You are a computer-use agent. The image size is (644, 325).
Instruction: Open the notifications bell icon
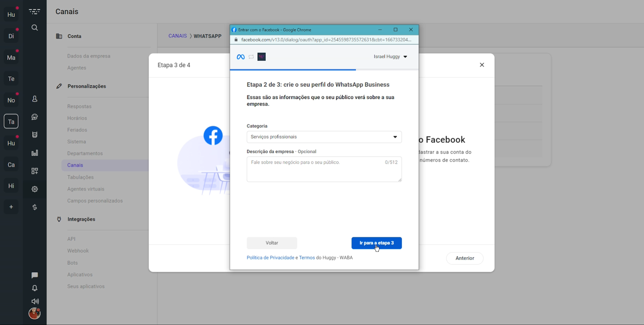click(x=35, y=288)
